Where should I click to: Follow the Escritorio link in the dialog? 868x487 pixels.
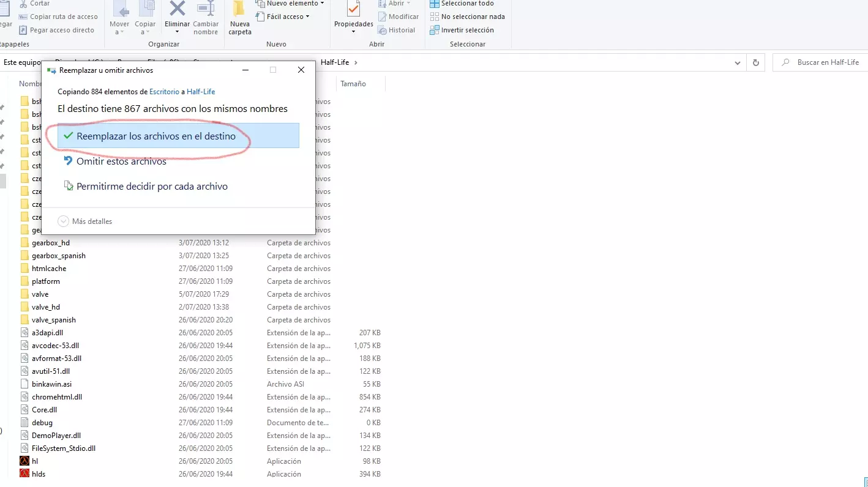165,92
